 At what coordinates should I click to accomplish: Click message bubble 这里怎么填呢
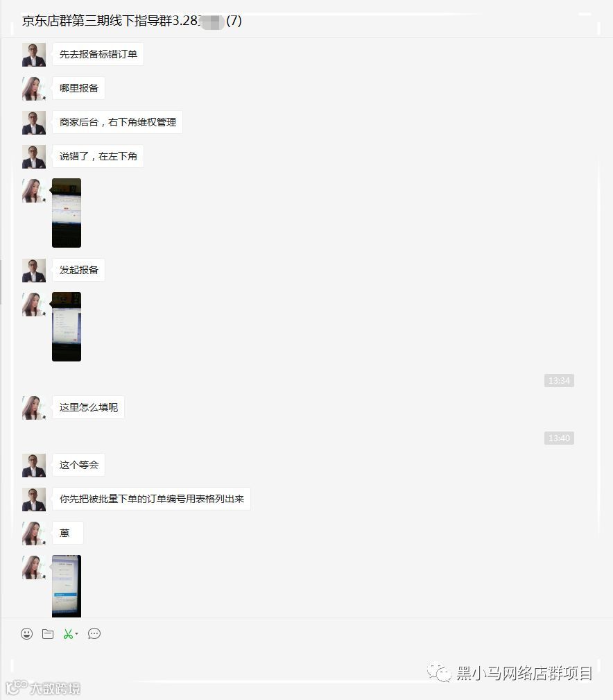click(x=88, y=407)
